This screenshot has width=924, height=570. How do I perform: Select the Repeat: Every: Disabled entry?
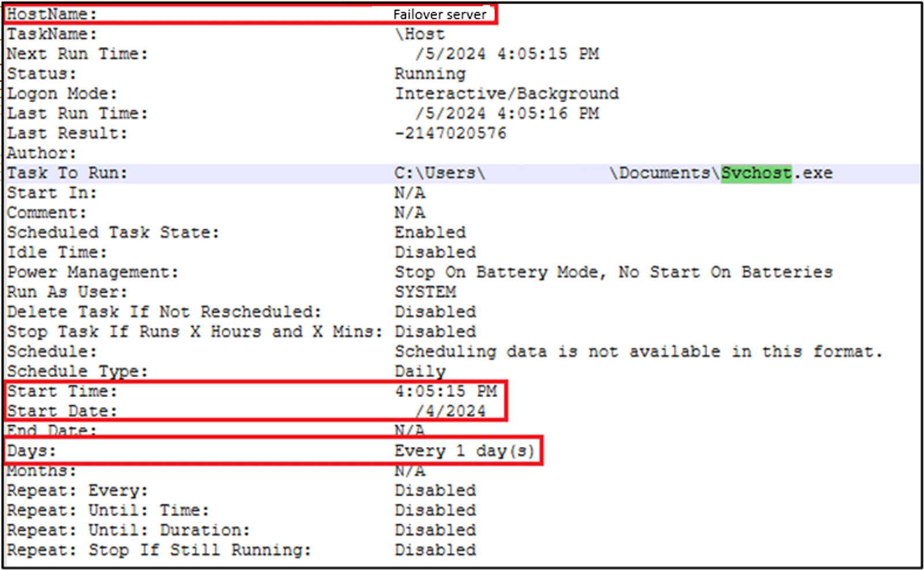[435, 490]
